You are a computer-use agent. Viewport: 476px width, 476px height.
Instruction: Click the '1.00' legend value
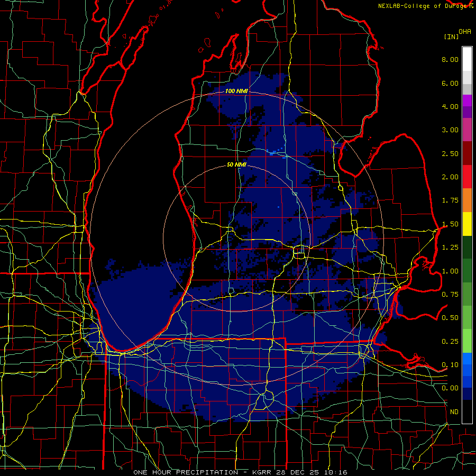(x=450, y=271)
